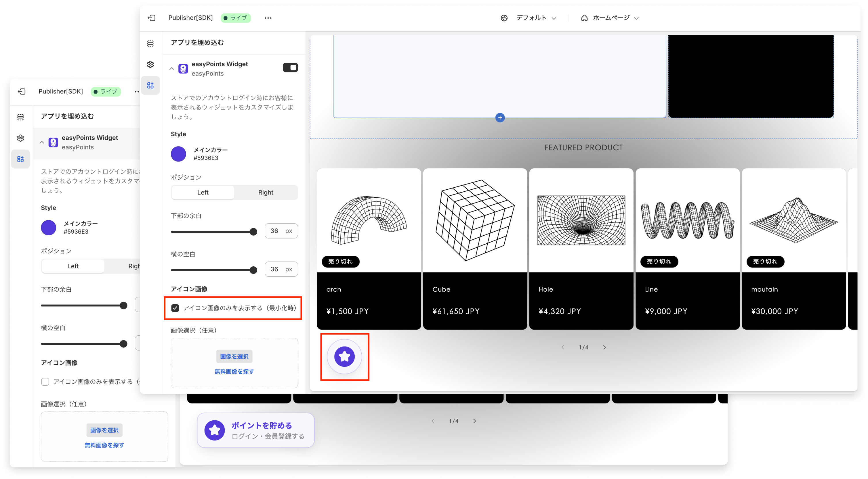This screenshot has width=868, height=479.
Task: Collapse the easyPoints Widget section chevron
Action: click(x=171, y=69)
